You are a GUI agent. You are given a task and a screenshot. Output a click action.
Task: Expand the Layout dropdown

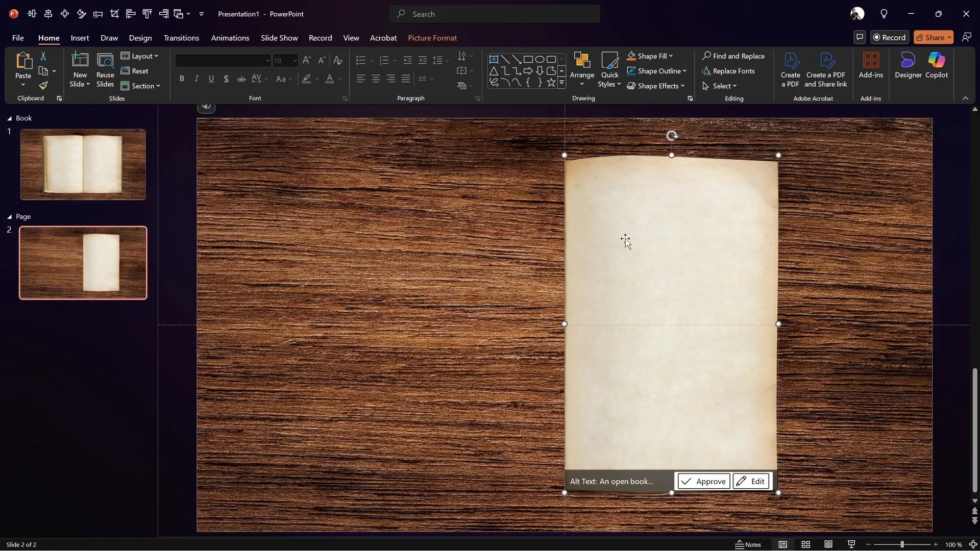pyautogui.click(x=140, y=56)
